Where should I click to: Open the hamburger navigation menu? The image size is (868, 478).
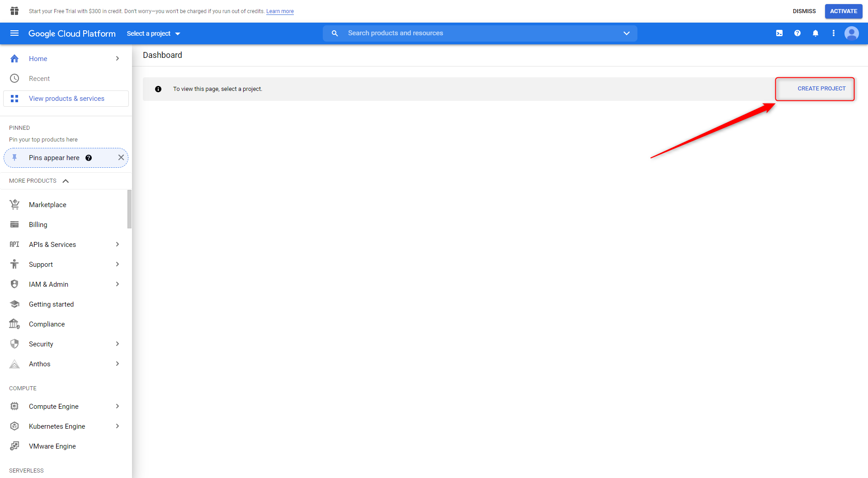tap(14, 33)
